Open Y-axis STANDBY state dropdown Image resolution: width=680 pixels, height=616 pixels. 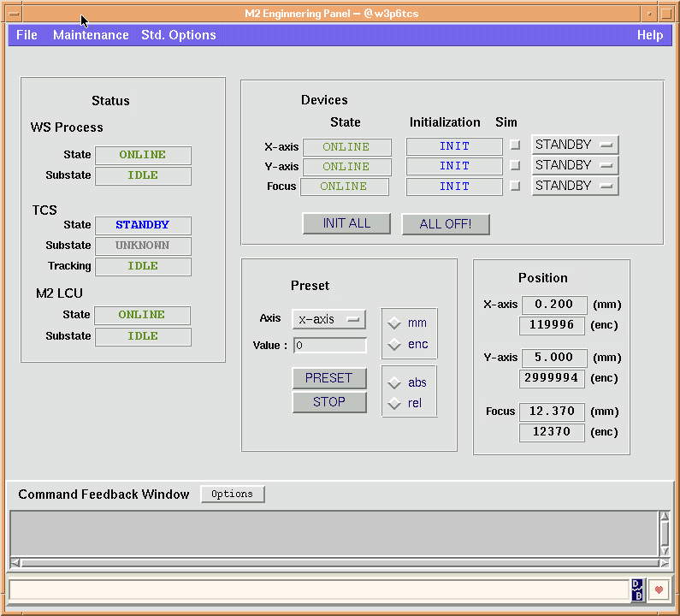tap(575, 165)
